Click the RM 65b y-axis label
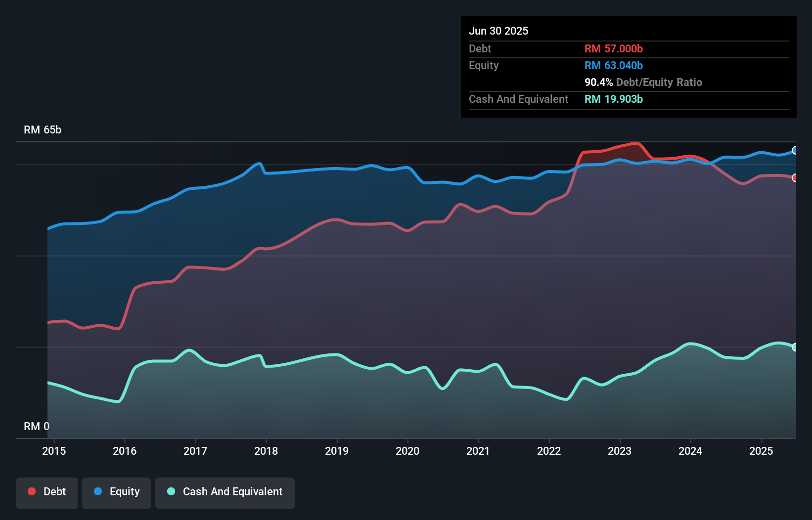Image resolution: width=812 pixels, height=520 pixels. coord(43,130)
